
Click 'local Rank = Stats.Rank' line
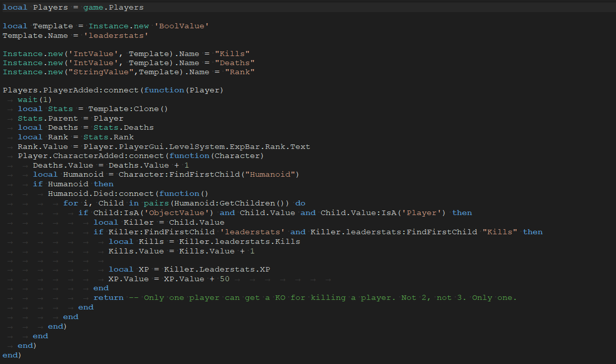click(x=76, y=137)
